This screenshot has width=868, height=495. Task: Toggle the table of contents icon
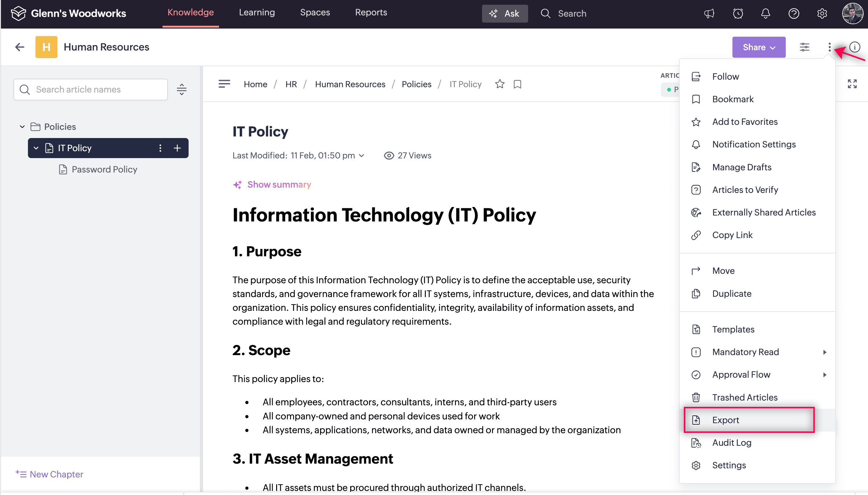(224, 84)
